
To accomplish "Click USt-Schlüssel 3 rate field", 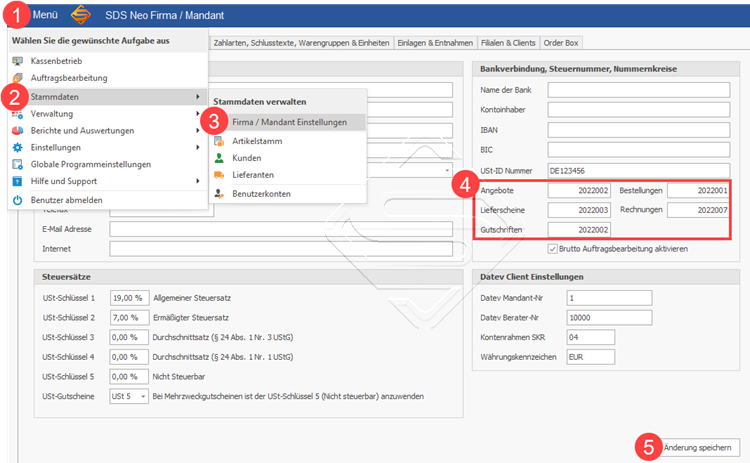I will [x=129, y=337].
